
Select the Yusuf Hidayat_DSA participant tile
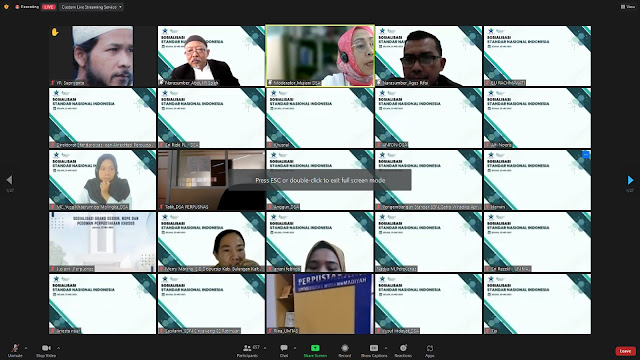(429, 304)
